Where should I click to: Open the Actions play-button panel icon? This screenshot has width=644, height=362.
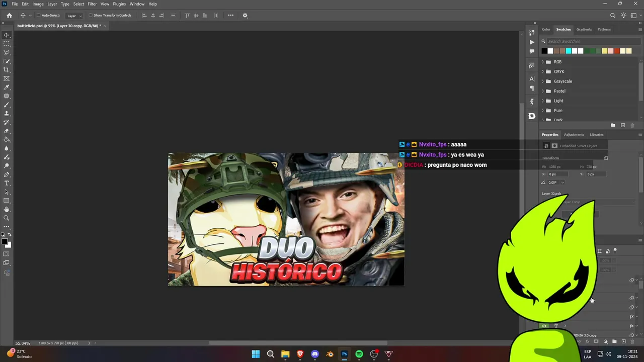[532, 42]
